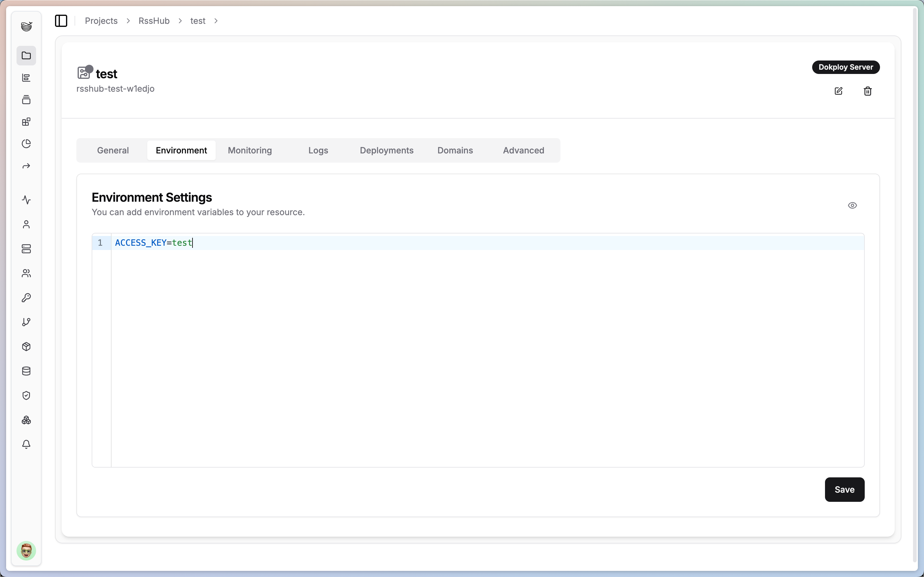Toggle the sidebar panel collapse button
This screenshot has height=577, width=924.
pyautogui.click(x=61, y=20)
